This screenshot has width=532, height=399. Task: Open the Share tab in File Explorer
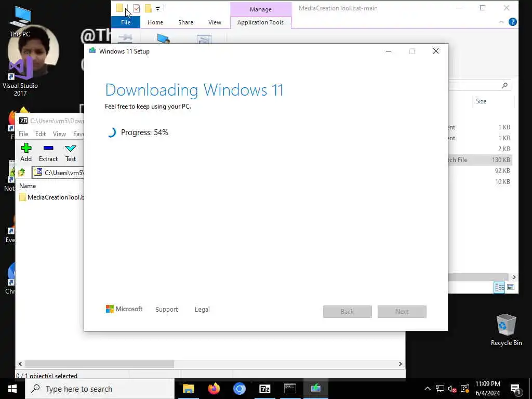point(185,22)
